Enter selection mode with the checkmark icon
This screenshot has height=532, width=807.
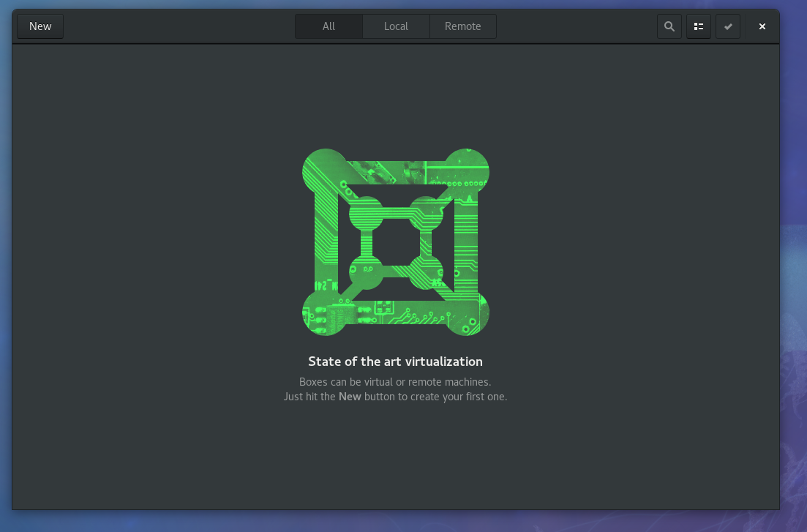click(x=728, y=26)
